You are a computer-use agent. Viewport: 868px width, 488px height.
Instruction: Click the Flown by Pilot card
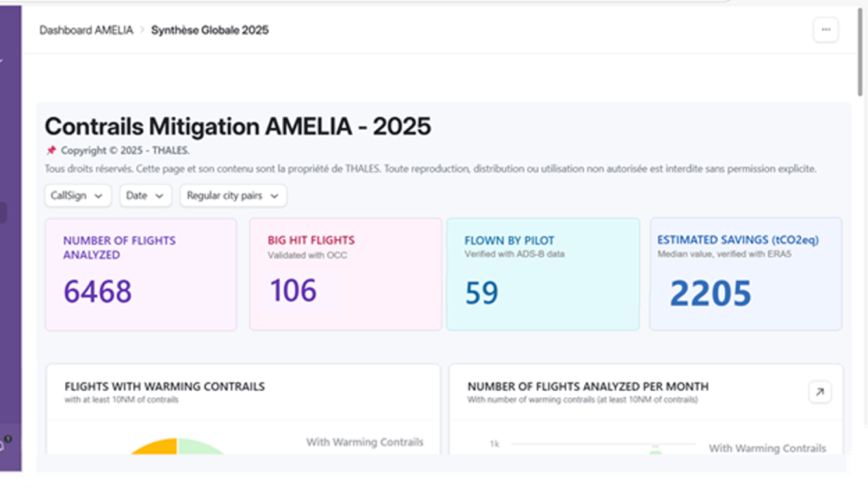542,273
